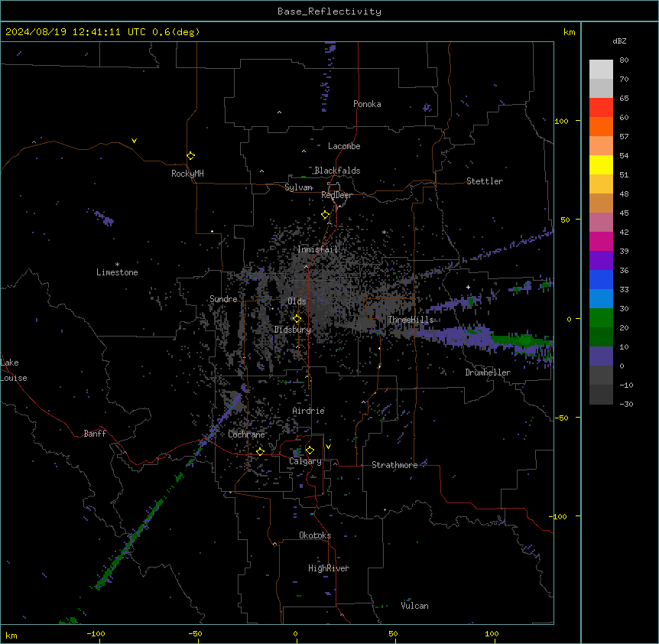Pick the blue 36–33 dBZ legend swatch

[x=601, y=279]
